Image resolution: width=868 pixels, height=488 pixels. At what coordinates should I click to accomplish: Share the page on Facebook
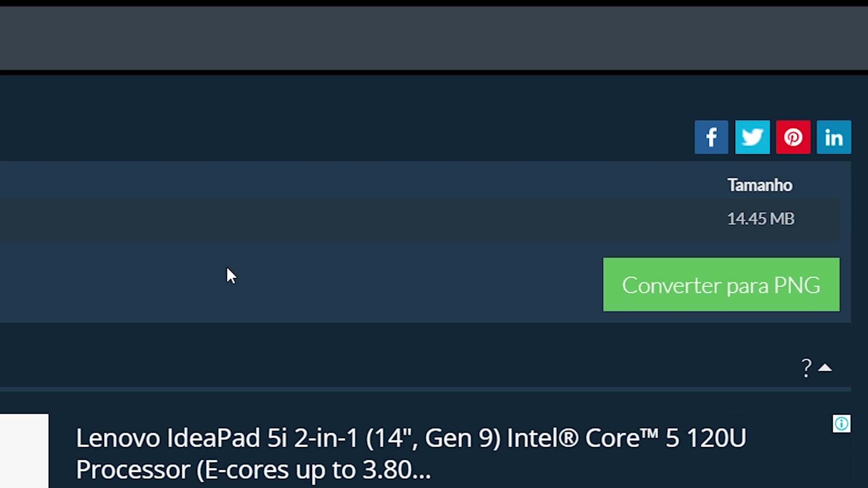[x=711, y=137]
